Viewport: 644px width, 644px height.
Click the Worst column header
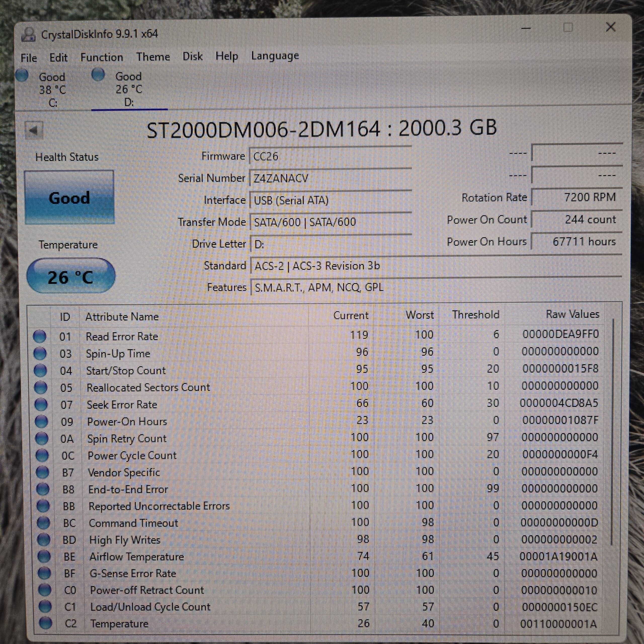point(420,315)
